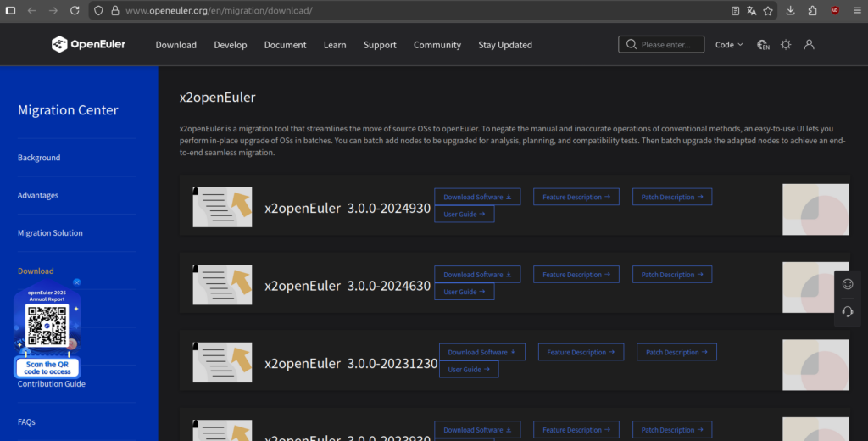This screenshot has width=868, height=441.
Task: Open the headset customer support icon
Action: (847, 312)
